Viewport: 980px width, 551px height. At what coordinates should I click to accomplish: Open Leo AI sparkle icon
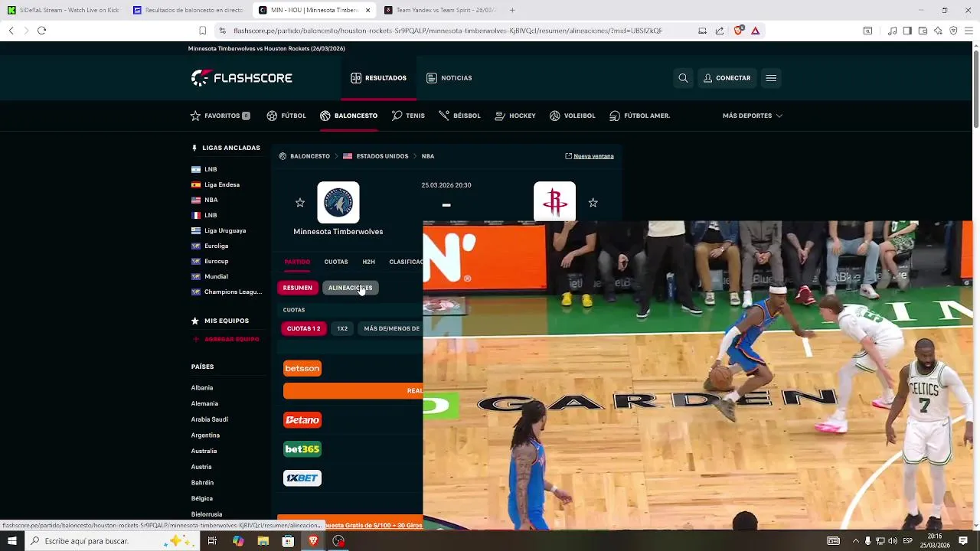coord(938,31)
